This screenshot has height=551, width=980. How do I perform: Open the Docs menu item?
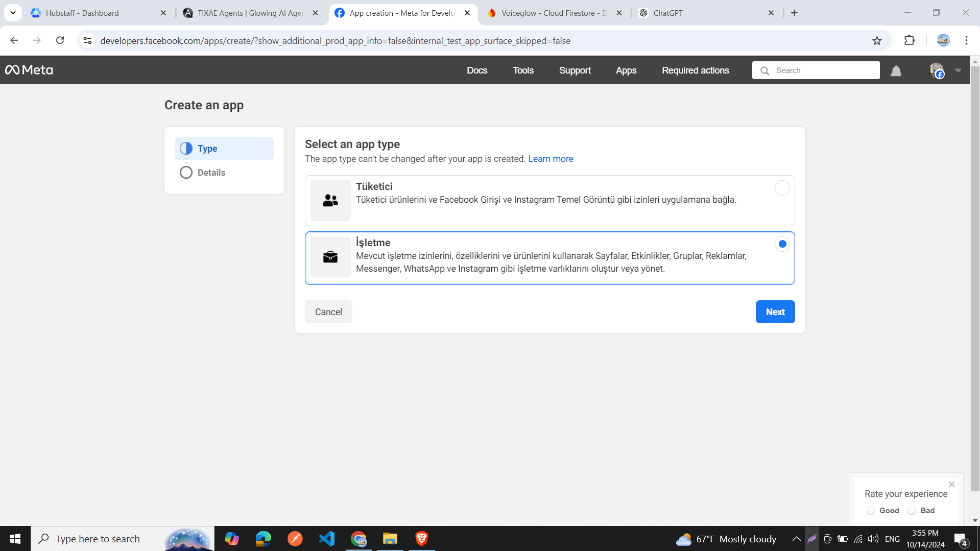(477, 70)
